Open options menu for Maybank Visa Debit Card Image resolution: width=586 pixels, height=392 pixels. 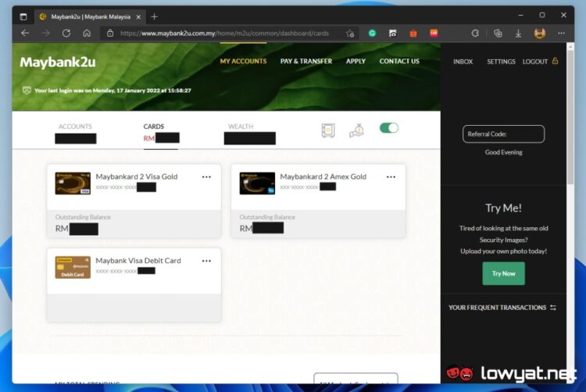click(x=206, y=261)
